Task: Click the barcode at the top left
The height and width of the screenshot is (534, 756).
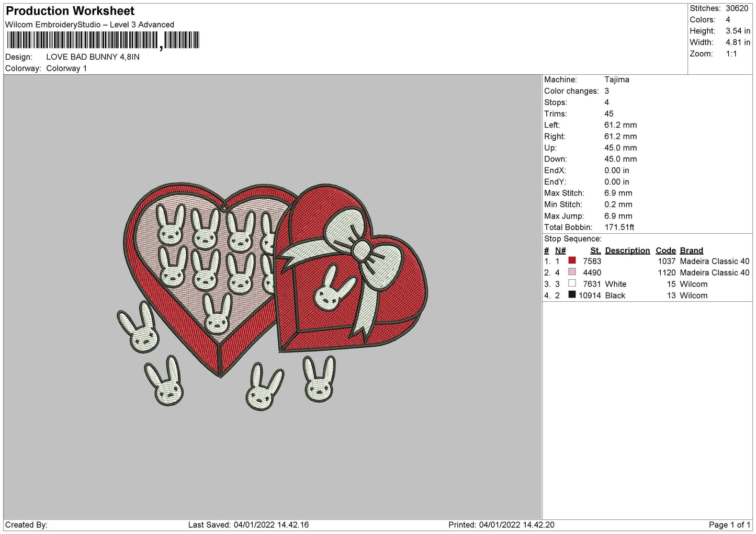Action: [x=103, y=40]
